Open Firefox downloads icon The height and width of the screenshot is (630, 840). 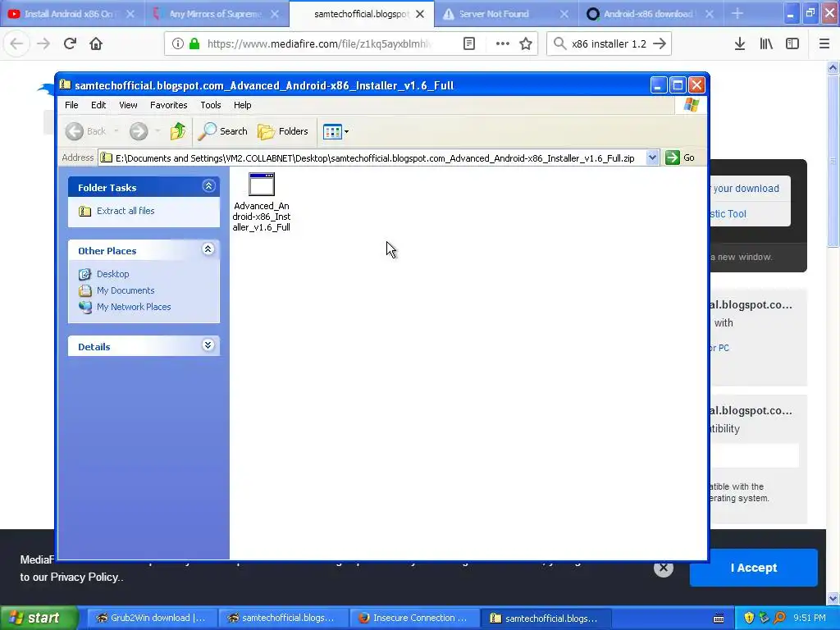click(739, 43)
